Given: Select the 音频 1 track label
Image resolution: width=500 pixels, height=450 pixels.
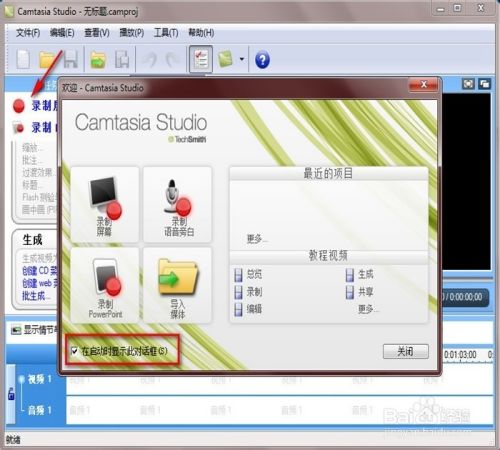Looking at the screenshot, I should (x=40, y=410).
